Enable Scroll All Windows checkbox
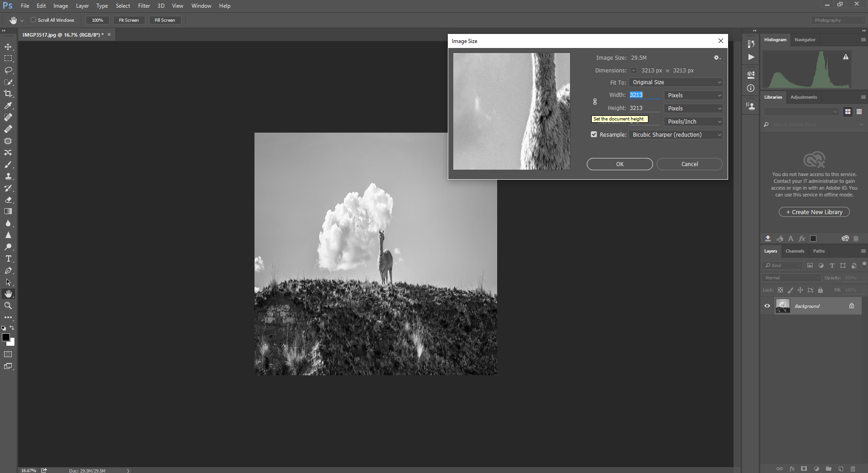The width and height of the screenshot is (868, 473). [x=34, y=20]
